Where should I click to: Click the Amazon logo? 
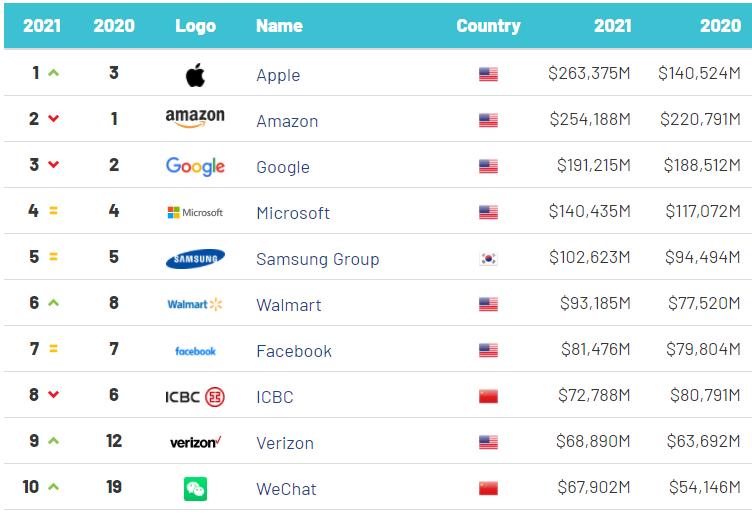tap(195, 118)
